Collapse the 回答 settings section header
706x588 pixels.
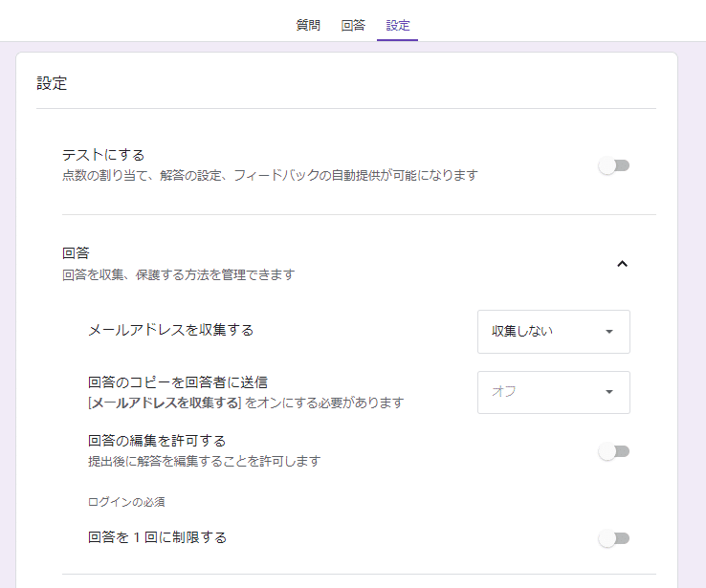345,263
